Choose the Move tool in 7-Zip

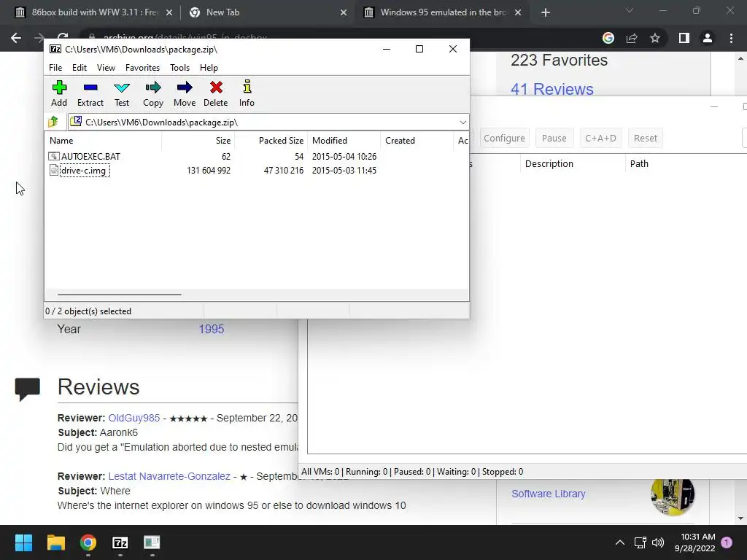coord(185,93)
